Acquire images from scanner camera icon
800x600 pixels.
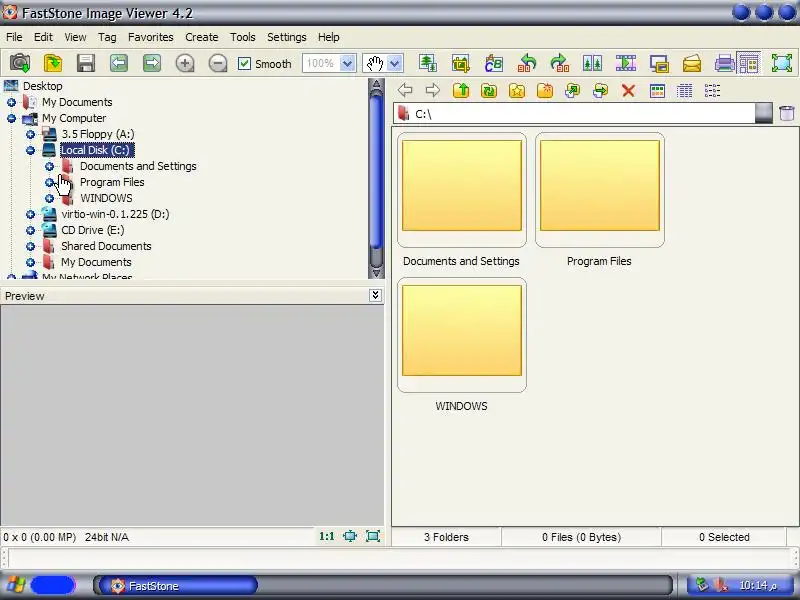(x=20, y=64)
